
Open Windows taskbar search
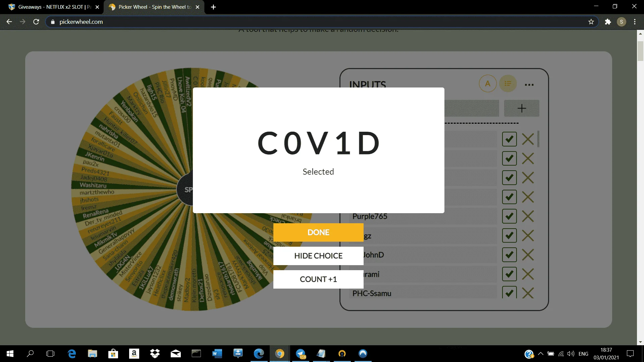click(x=30, y=354)
